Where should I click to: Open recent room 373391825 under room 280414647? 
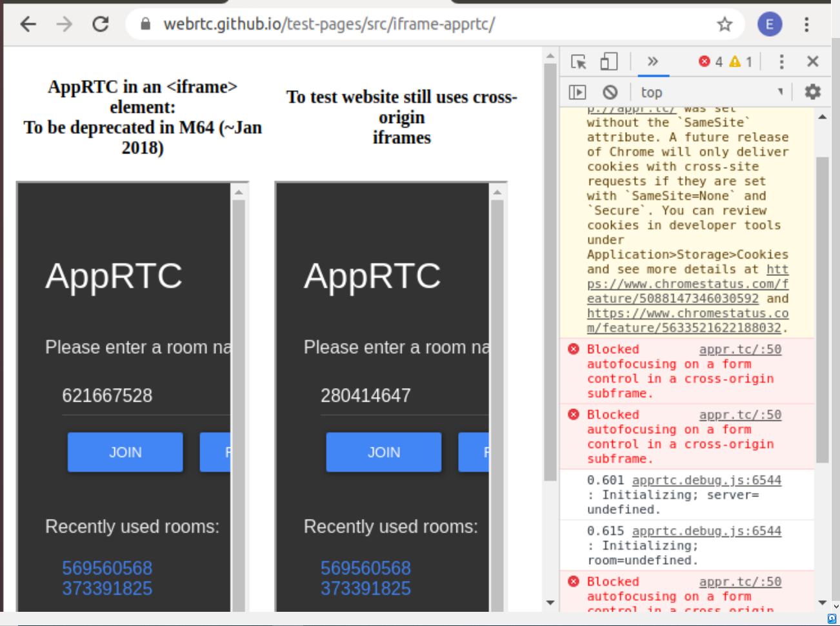[366, 589]
